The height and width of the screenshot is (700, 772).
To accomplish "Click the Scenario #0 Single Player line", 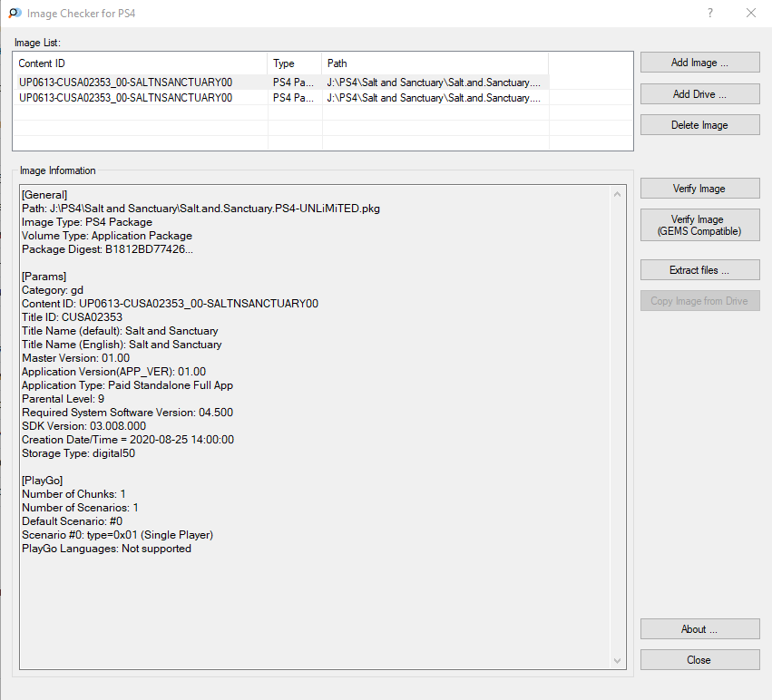I will click(118, 535).
